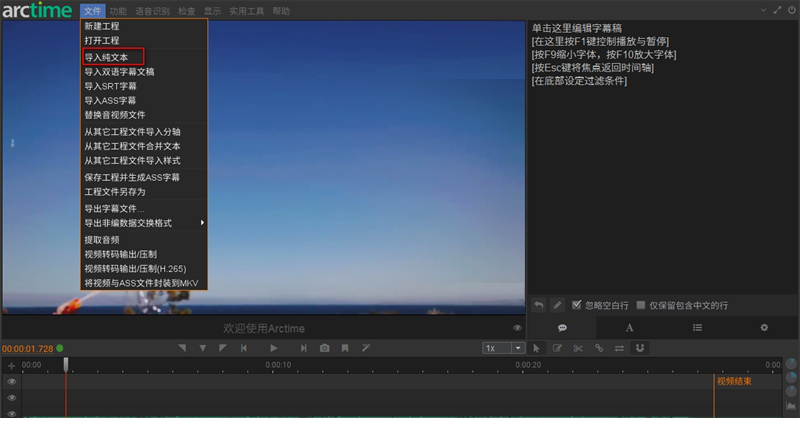Select the arrow pointer tool
Viewport: 800px width, 434px height.
pos(536,348)
